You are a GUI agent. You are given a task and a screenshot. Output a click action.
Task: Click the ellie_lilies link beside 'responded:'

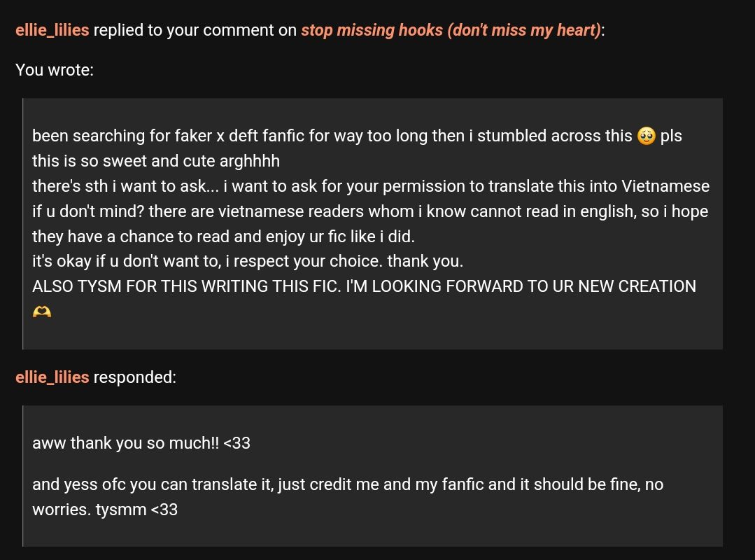pyautogui.click(x=52, y=377)
